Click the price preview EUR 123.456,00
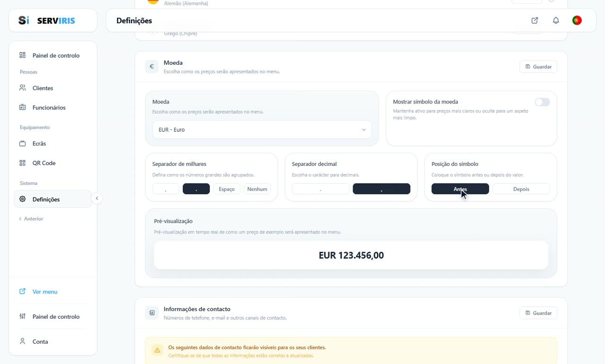The image size is (605, 364). click(x=351, y=255)
